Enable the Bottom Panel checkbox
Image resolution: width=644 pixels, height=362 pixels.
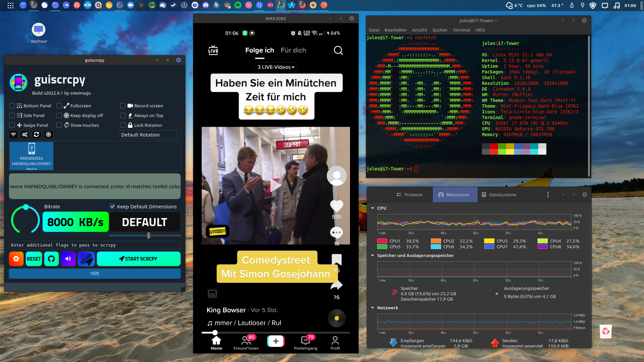12,106
